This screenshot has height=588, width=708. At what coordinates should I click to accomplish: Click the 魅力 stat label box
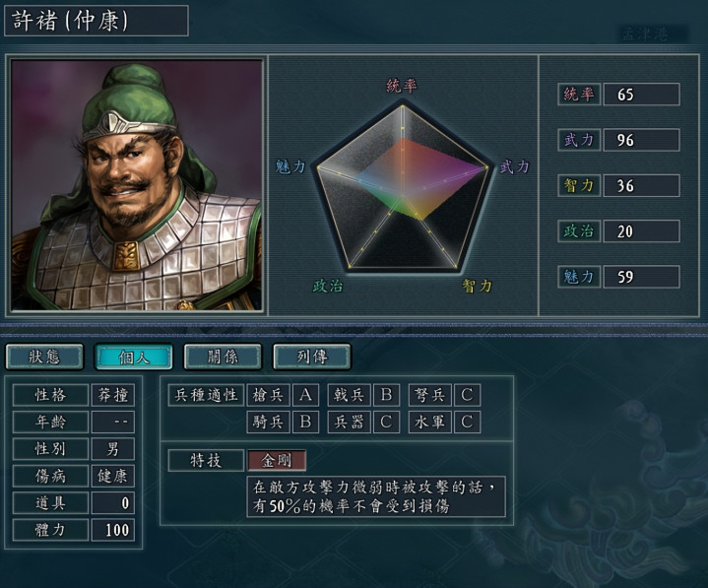(x=579, y=277)
